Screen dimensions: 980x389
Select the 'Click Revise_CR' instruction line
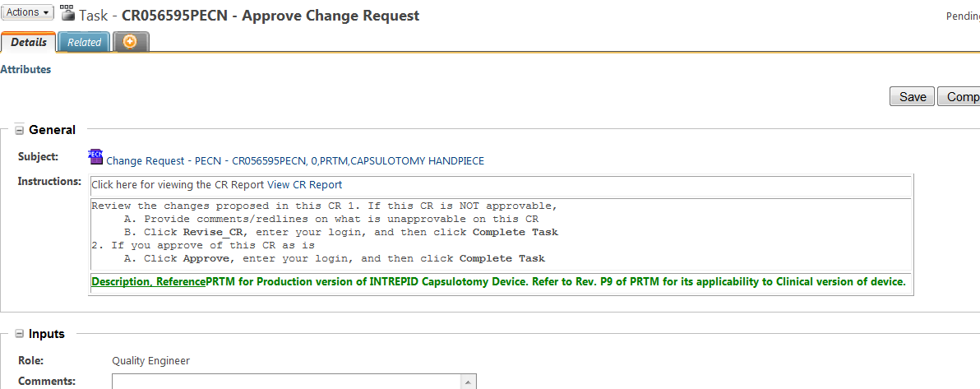tap(343, 232)
